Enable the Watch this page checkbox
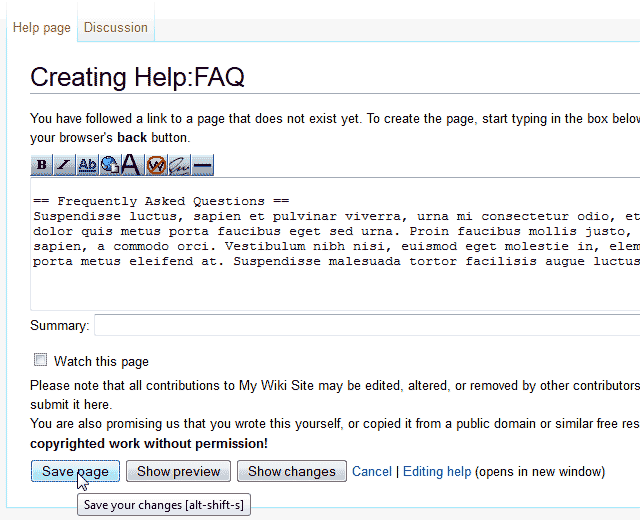Image resolution: width=640 pixels, height=520 pixels. click(41, 360)
